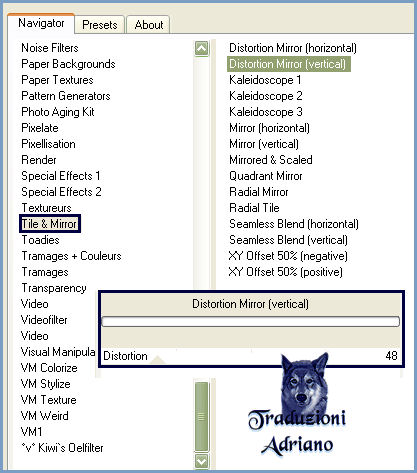This screenshot has width=417, height=473.
Task: Click the scroll up arrow in category list
Action: click(x=201, y=49)
